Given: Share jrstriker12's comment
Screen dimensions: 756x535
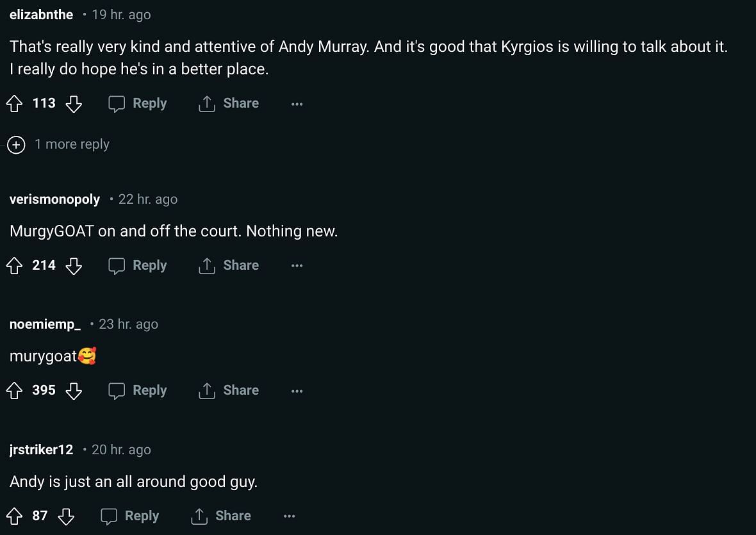Looking at the screenshot, I should (x=221, y=516).
